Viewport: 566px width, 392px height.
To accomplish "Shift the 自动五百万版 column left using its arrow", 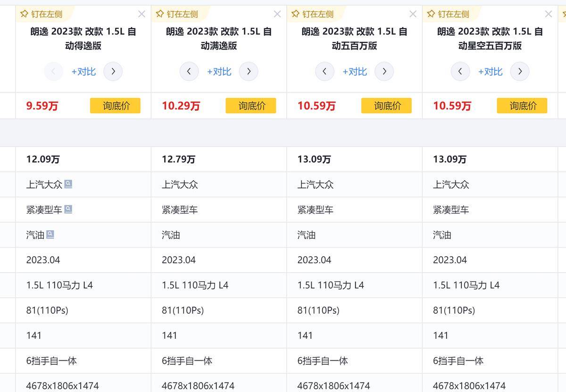I will 325,72.
